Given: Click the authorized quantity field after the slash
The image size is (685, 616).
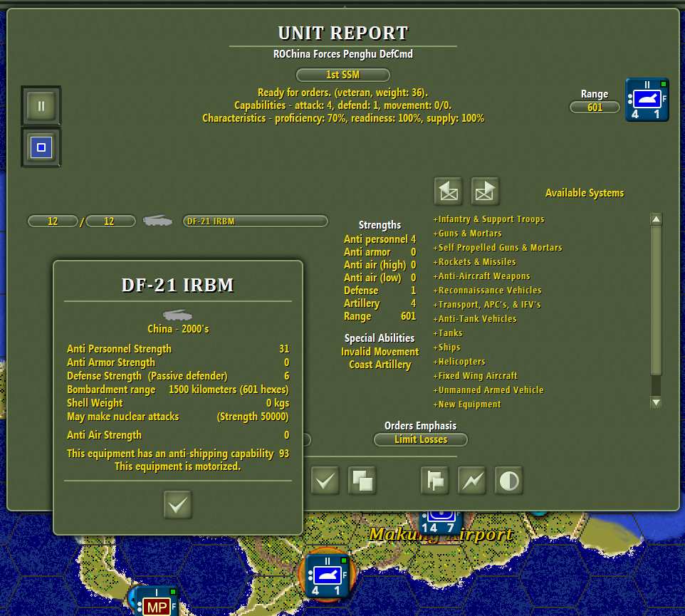Looking at the screenshot, I should point(110,221).
